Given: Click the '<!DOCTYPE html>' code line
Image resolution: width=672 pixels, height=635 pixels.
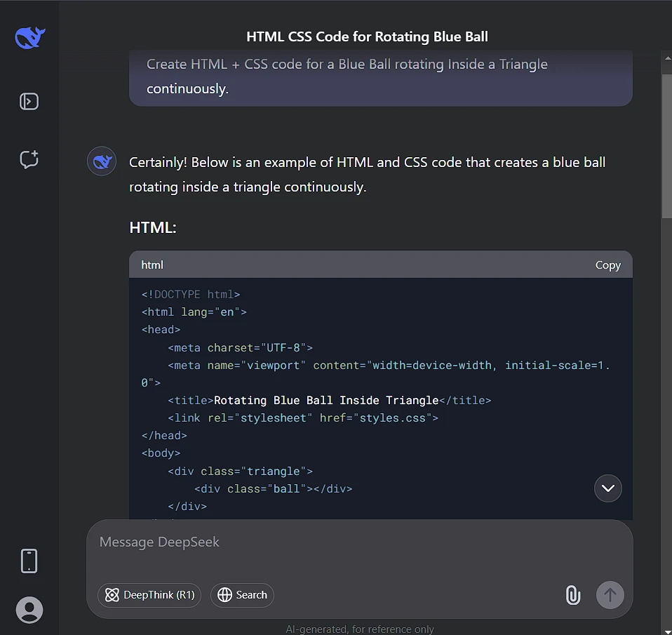Looking at the screenshot, I should coord(191,295).
